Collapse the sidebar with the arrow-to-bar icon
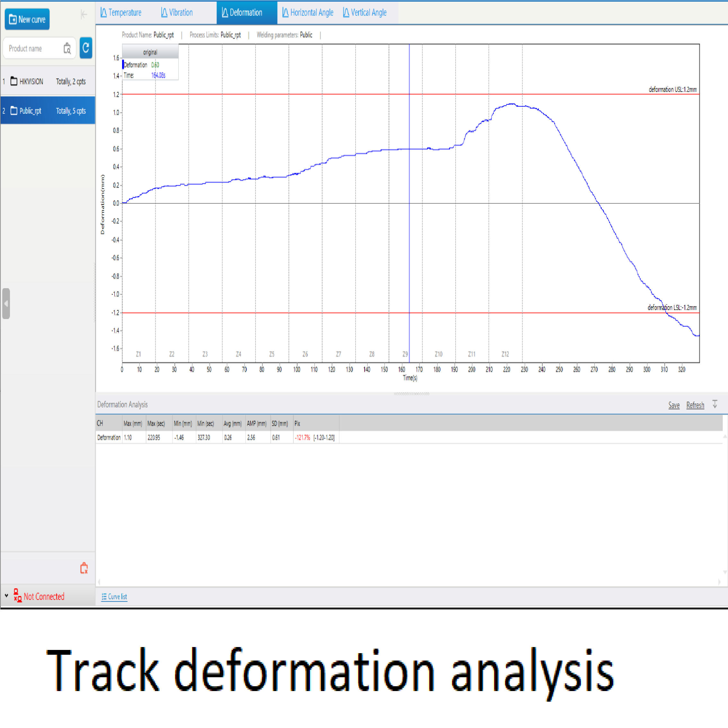The height and width of the screenshot is (728, 728). coord(84,15)
